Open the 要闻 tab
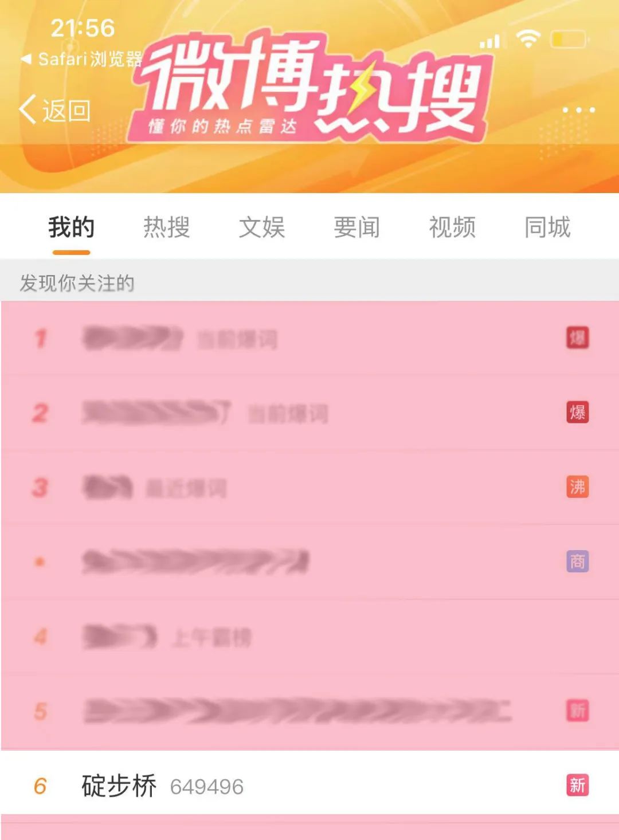619x840 pixels. 356,227
